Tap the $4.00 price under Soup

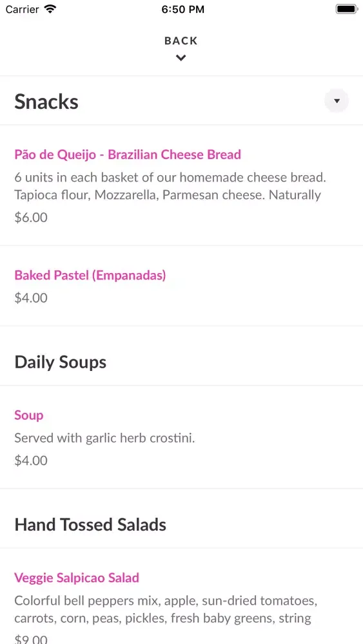31,460
